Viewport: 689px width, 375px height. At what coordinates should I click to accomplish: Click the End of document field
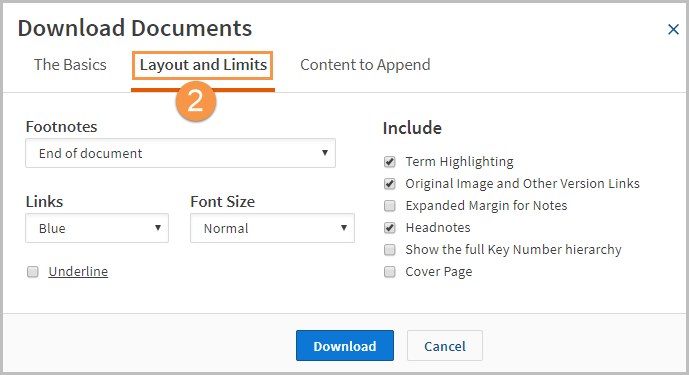point(180,153)
